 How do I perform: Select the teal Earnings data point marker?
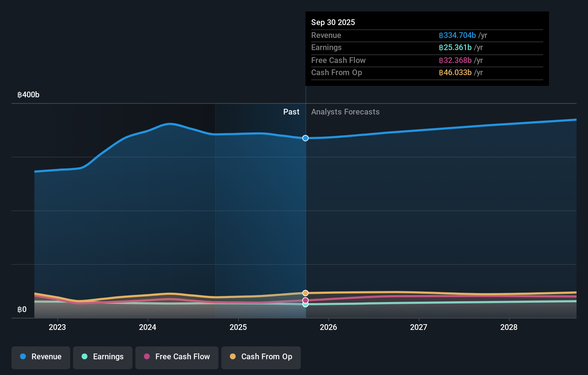[305, 305]
